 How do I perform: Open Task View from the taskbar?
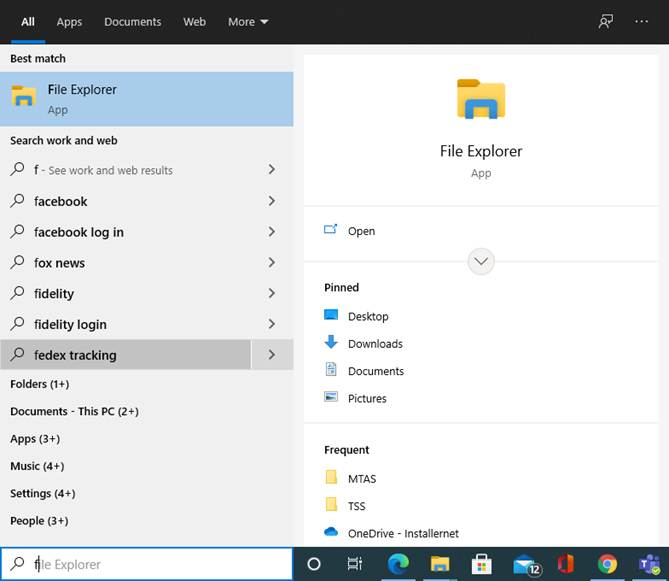(355, 564)
